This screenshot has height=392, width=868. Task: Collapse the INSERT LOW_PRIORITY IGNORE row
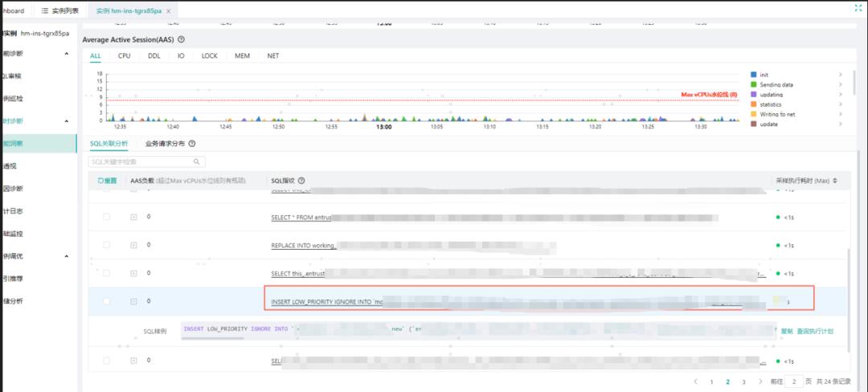[133, 301]
